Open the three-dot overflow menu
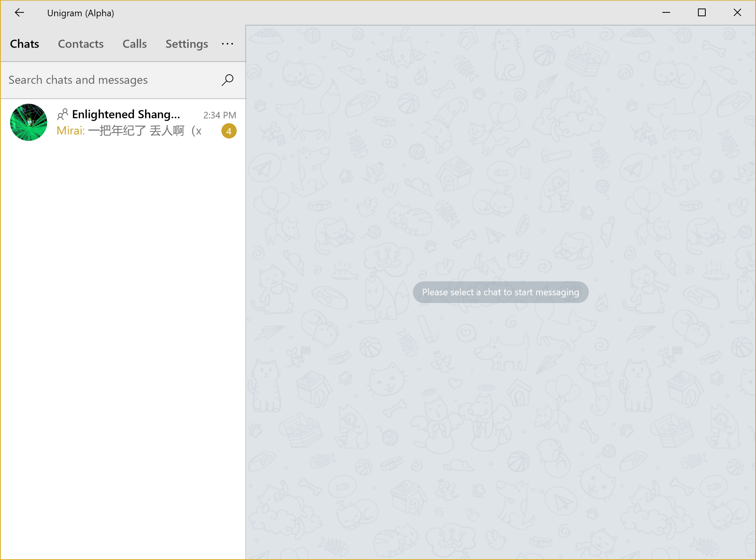This screenshot has height=560, width=756. coord(227,44)
